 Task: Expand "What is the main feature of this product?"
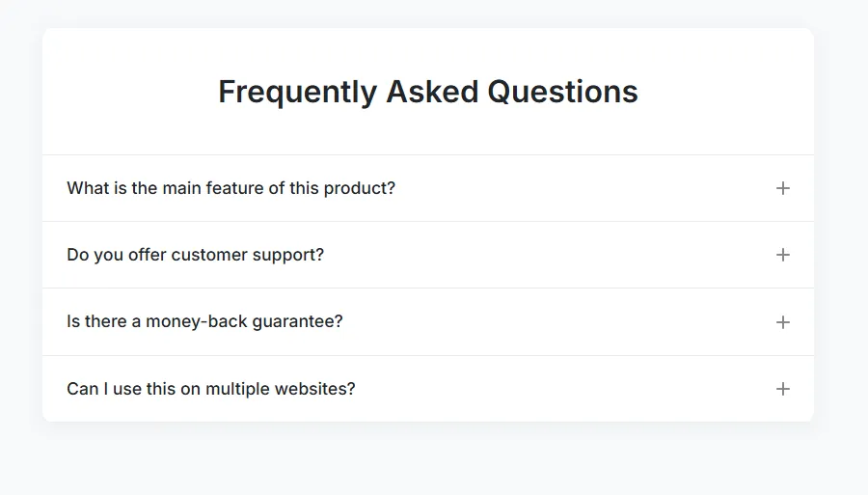point(231,188)
